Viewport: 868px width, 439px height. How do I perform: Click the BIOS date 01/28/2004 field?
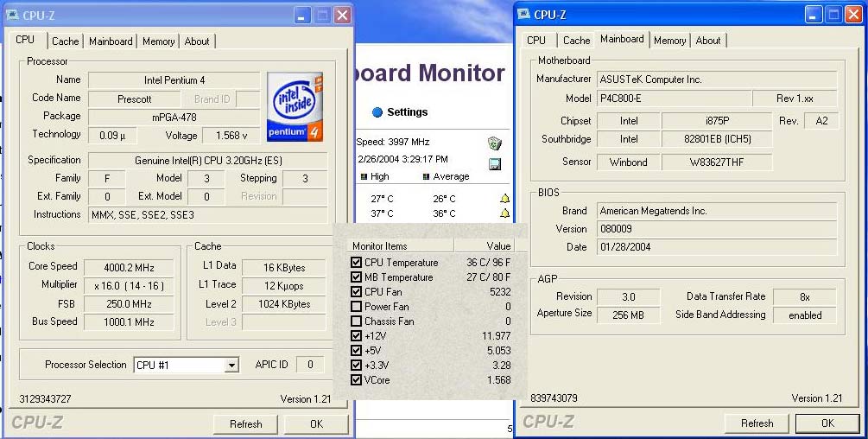[x=718, y=247]
